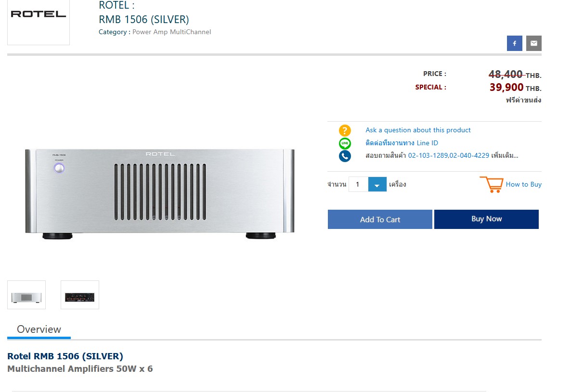Open the quantity dropdown arrow
This screenshot has height=392, width=584.
coord(377,184)
